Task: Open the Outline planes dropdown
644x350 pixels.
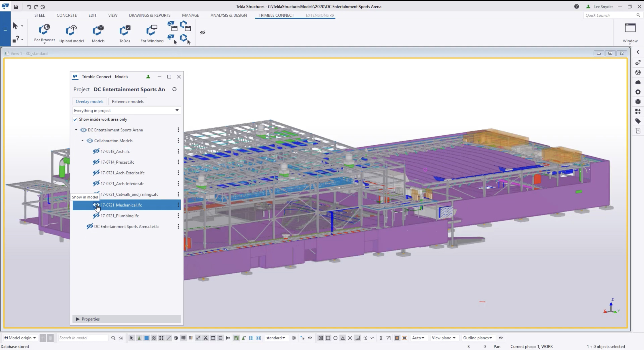Action: point(478,338)
